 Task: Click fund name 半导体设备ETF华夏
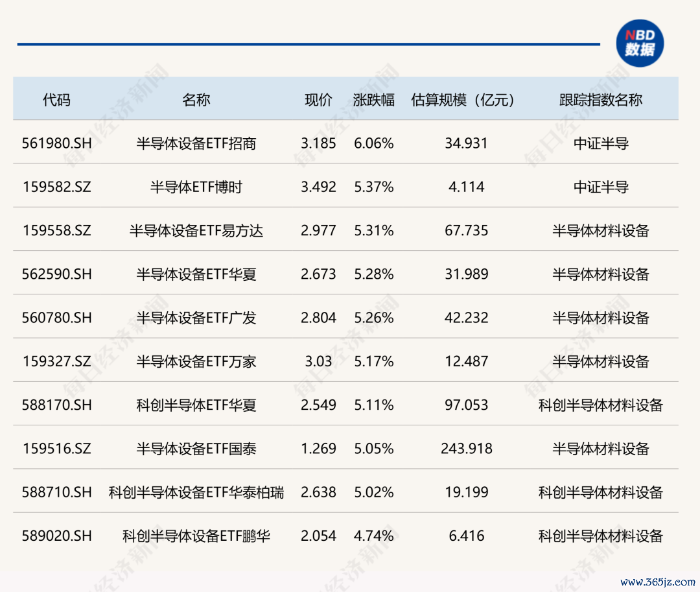coord(196,274)
